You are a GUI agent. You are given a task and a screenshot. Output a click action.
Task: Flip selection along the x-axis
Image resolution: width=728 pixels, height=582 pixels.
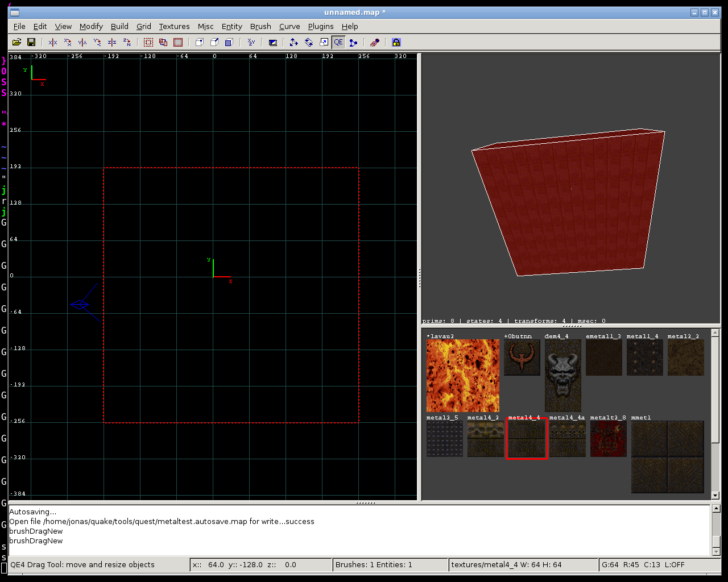point(53,42)
